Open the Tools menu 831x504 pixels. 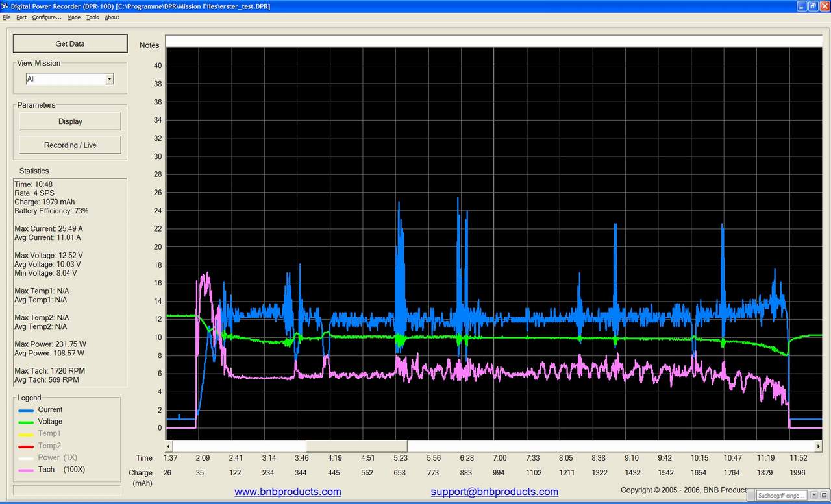(x=92, y=18)
